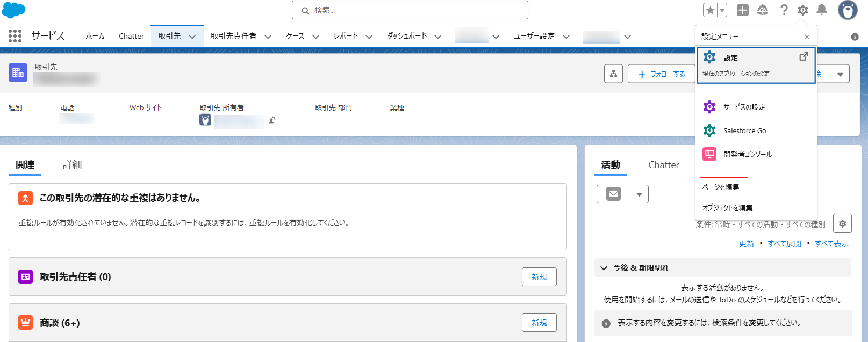Open the help question mark icon
The width and height of the screenshot is (868, 342).
(784, 10)
